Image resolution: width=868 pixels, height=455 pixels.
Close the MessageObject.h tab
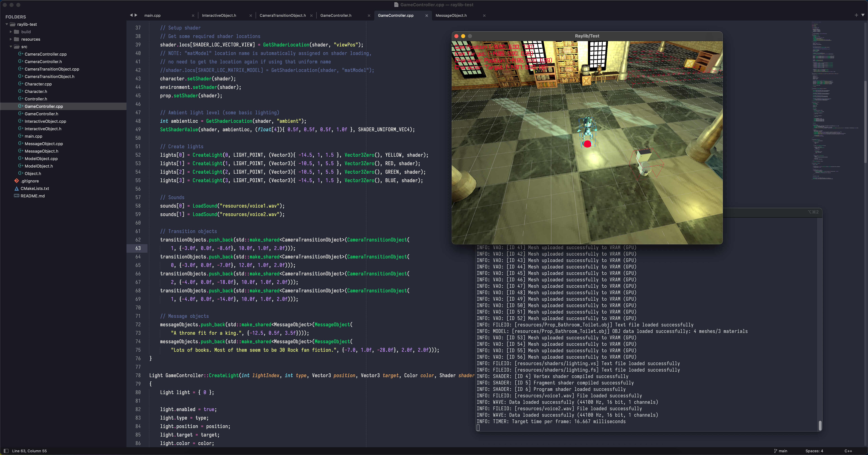click(484, 15)
